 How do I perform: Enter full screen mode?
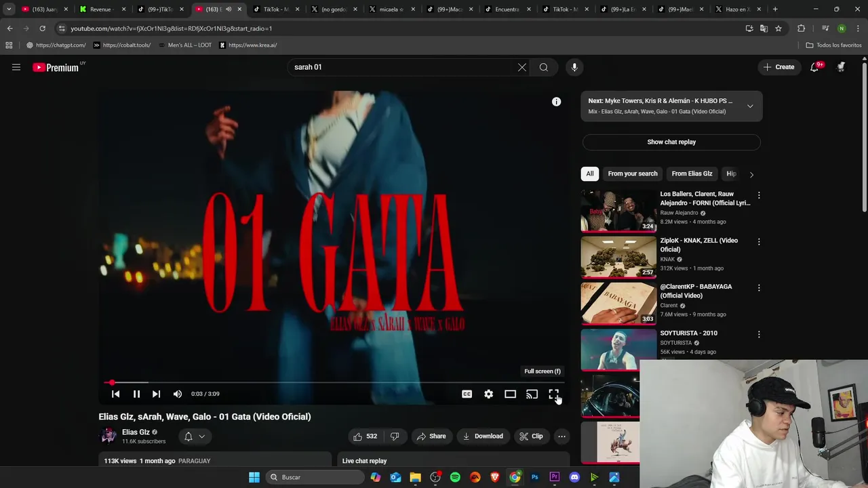click(x=553, y=394)
